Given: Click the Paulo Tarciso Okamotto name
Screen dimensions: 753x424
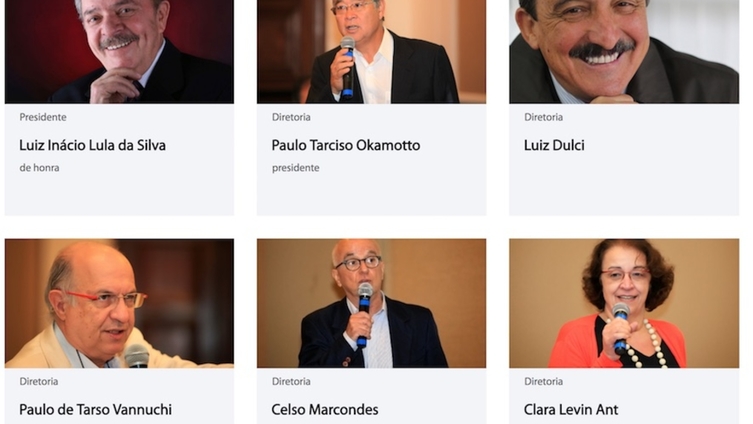Looking at the screenshot, I should coord(346,145).
